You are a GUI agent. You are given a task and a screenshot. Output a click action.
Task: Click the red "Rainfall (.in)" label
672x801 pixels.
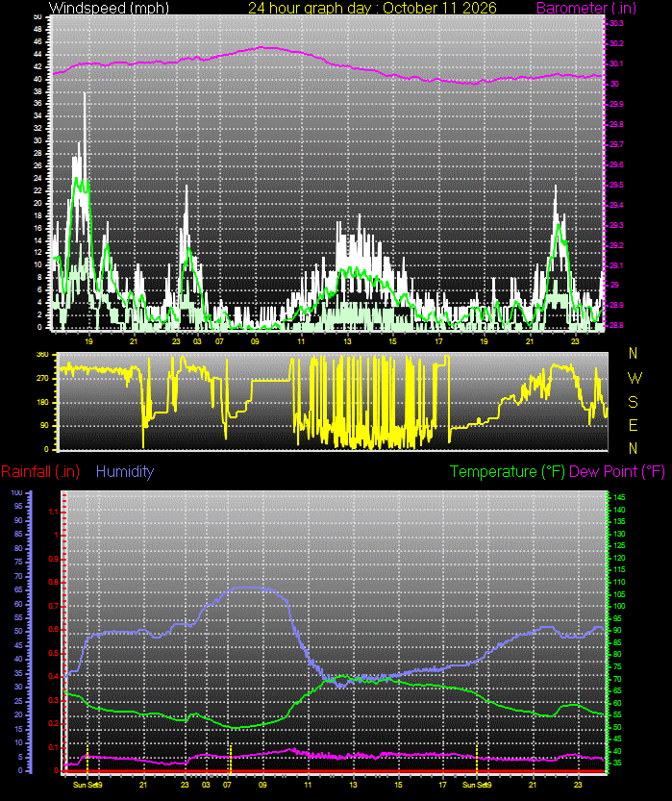click(40, 471)
